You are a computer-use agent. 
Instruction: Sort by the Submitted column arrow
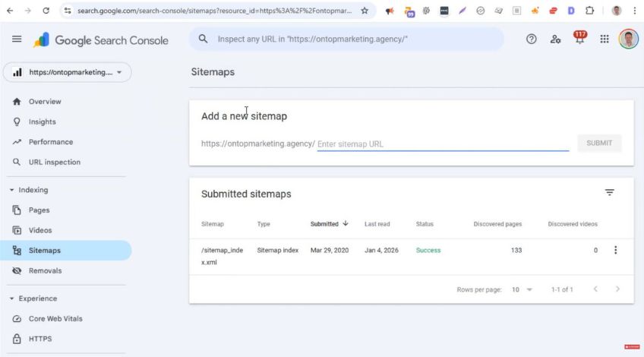[x=346, y=223]
